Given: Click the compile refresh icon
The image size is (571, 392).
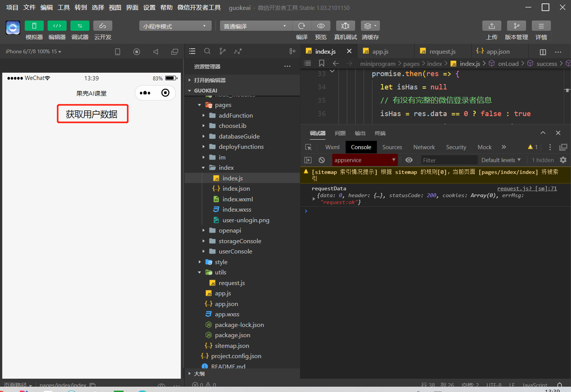Looking at the screenshot, I should tap(302, 25).
